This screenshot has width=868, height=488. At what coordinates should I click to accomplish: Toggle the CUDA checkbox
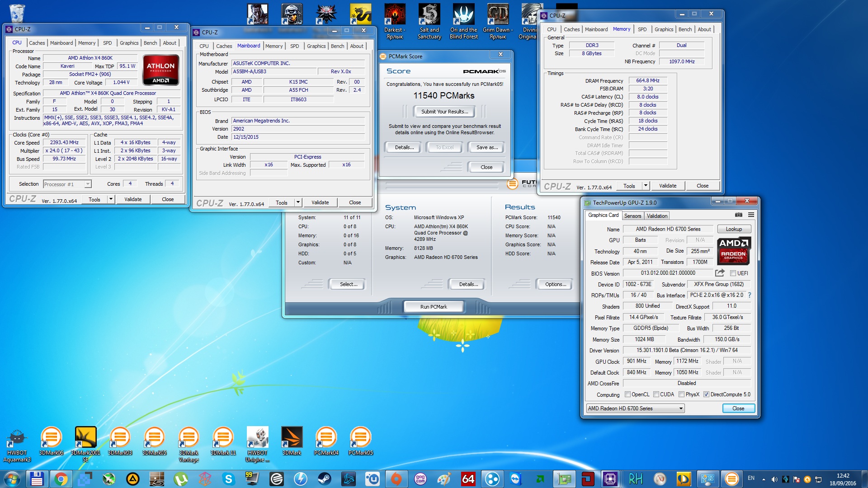(656, 394)
